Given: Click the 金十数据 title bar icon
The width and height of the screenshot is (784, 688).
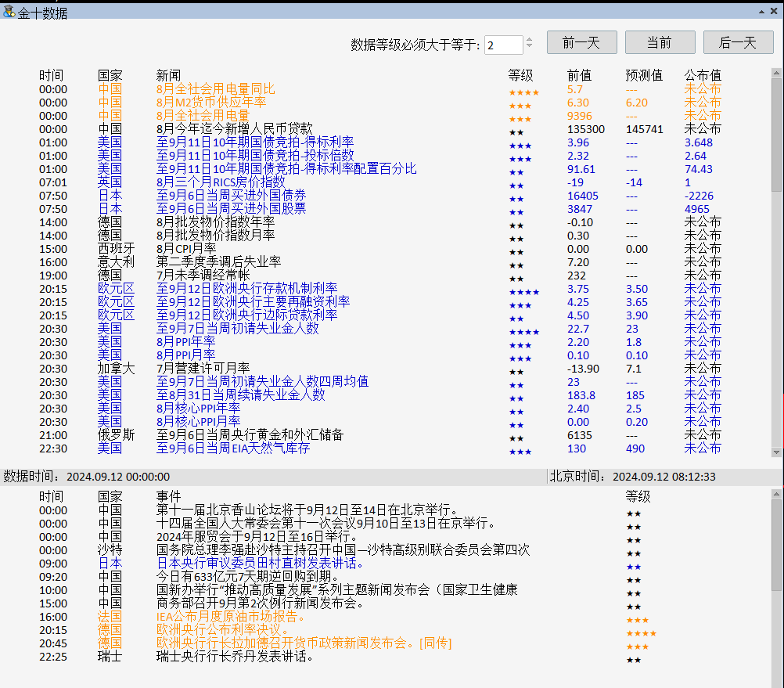Looking at the screenshot, I should [9, 11].
